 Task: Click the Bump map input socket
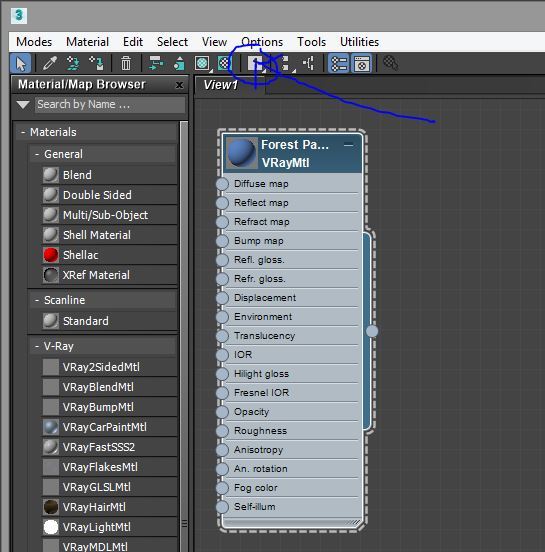[222, 241]
